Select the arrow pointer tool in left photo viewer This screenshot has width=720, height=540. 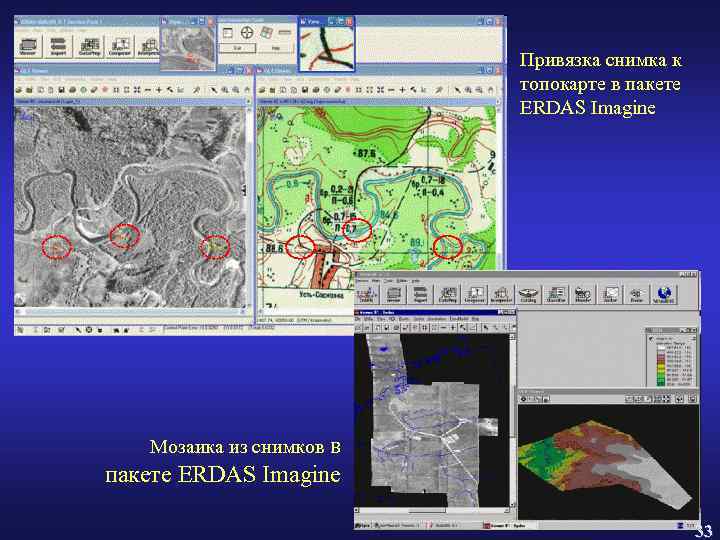pos(214,90)
